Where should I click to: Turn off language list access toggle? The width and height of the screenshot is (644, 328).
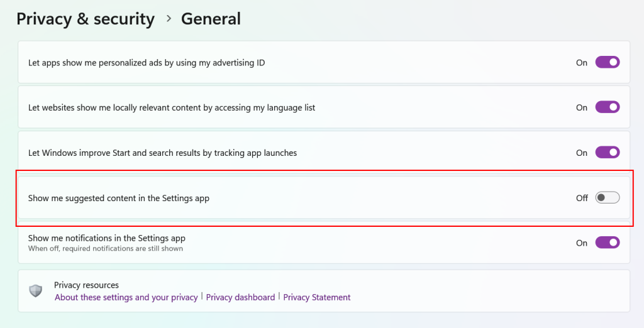click(x=607, y=107)
